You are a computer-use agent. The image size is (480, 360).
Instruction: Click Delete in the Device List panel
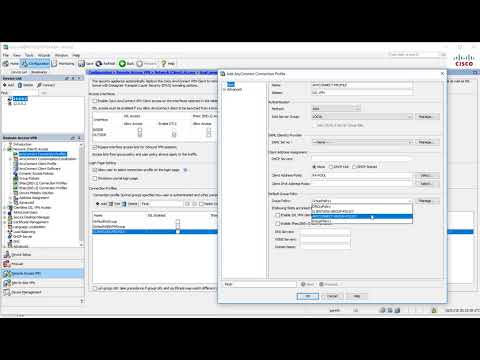pyautogui.click(x=26, y=85)
